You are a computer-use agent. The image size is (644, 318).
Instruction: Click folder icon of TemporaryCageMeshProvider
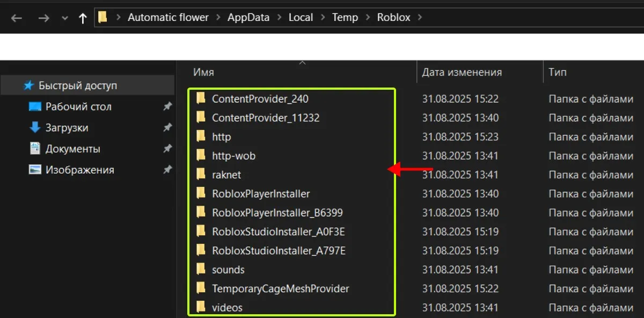coord(201,288)
